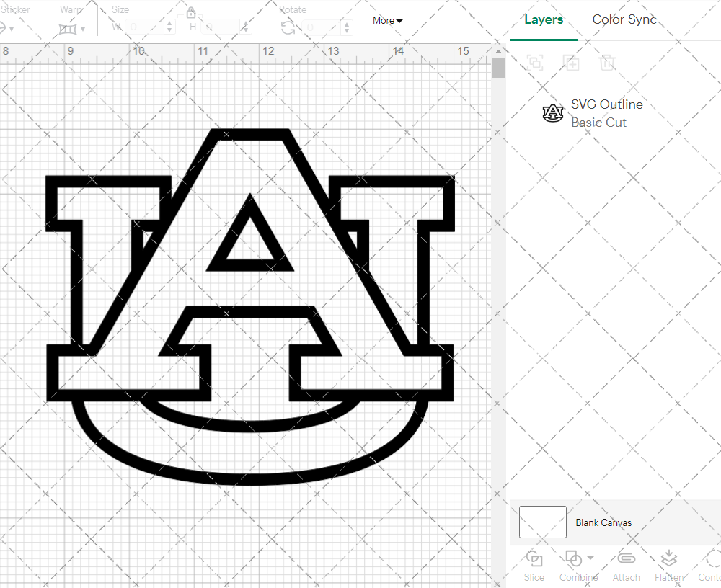Open the Layers tab
This screenshot has height=588, width=721.
[544, 19]
